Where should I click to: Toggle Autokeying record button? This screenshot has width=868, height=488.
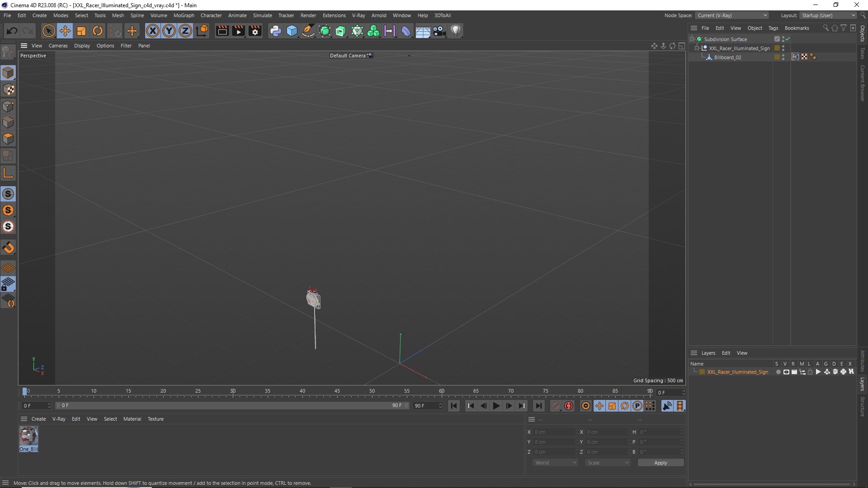click(569, 406)
